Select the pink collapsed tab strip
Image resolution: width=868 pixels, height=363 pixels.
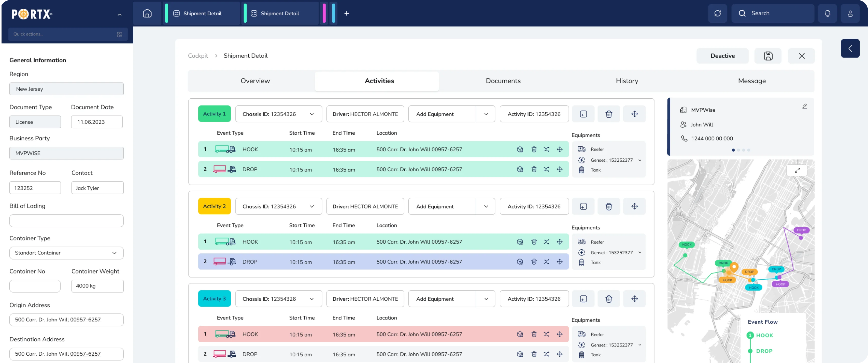324,13
